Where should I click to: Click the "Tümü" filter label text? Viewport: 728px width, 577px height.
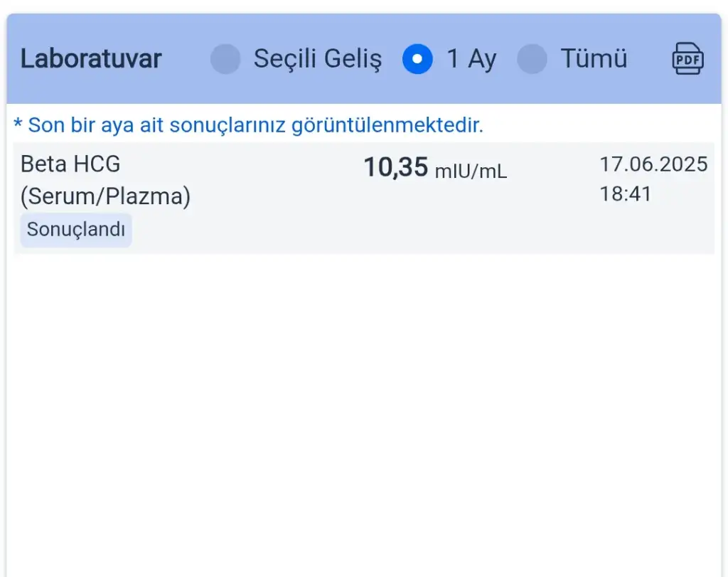pyautogui.click(x=594, y=59)
